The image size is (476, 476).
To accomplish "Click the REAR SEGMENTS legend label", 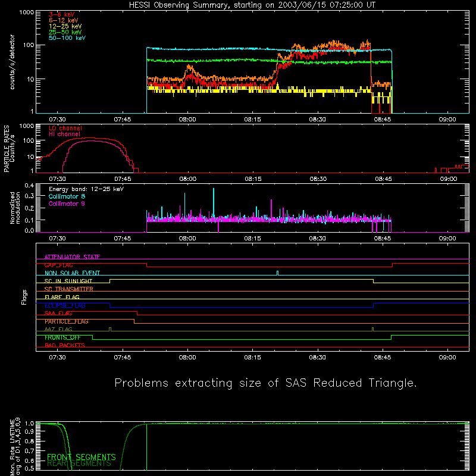I will pyautogui.click(x=79, y=463).
